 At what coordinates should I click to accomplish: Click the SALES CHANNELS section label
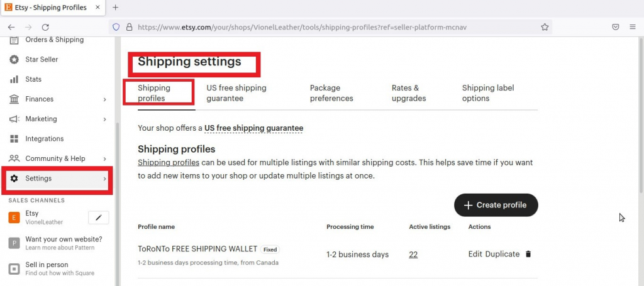click(36, 201)
